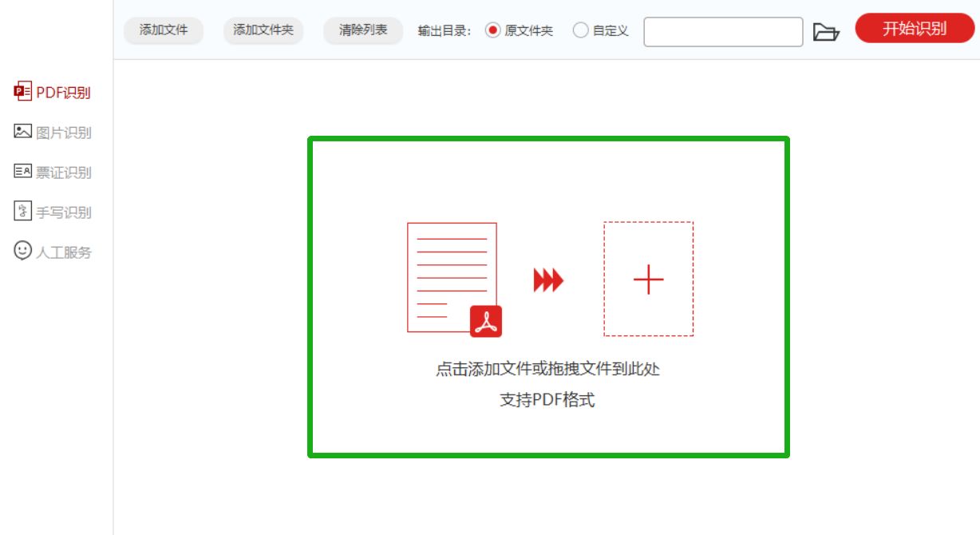
Task: Clear the list with 清除列表
Action: tap(363, 30)
